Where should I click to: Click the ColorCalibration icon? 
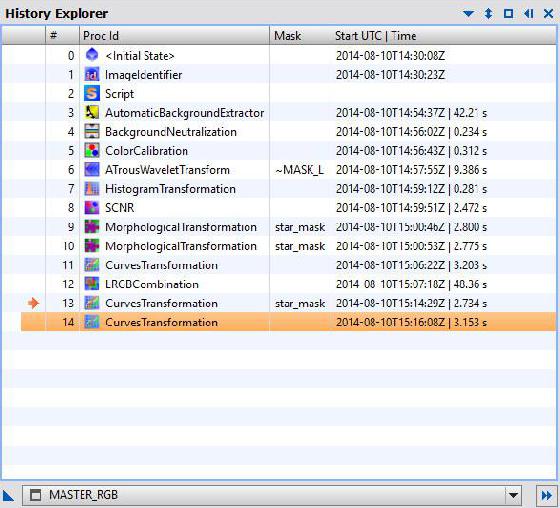pos(92,151)
